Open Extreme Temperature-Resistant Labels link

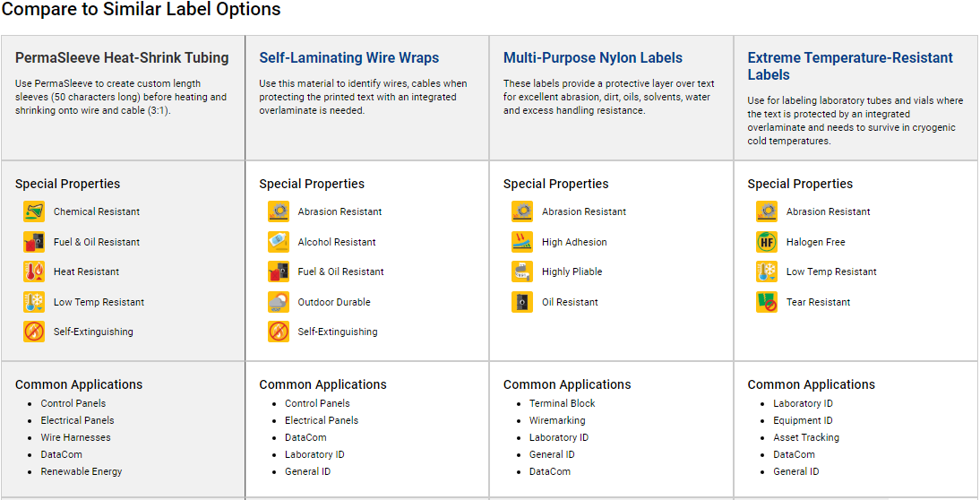[850, 66]
